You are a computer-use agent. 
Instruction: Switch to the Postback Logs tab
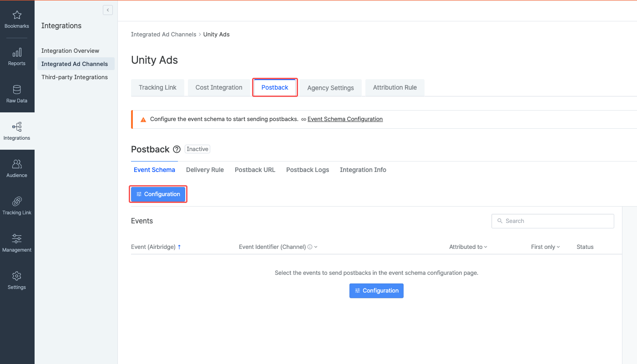tap(308, 169)
